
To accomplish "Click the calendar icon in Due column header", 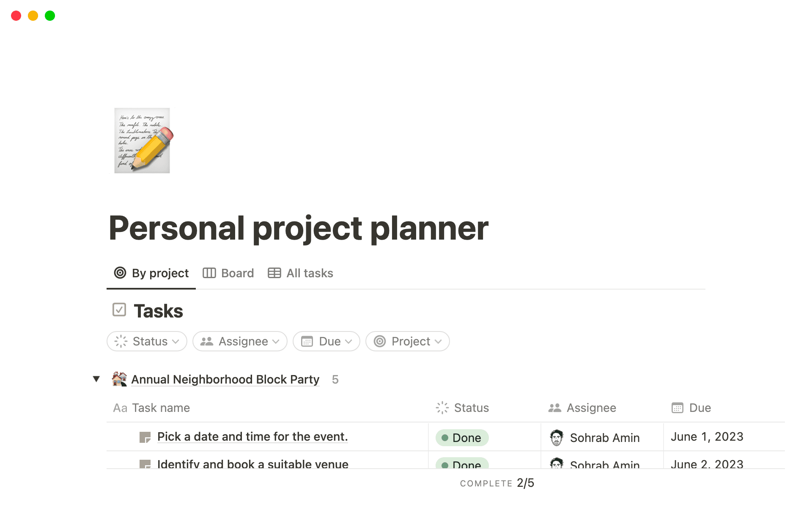I will tap(677, 408).
